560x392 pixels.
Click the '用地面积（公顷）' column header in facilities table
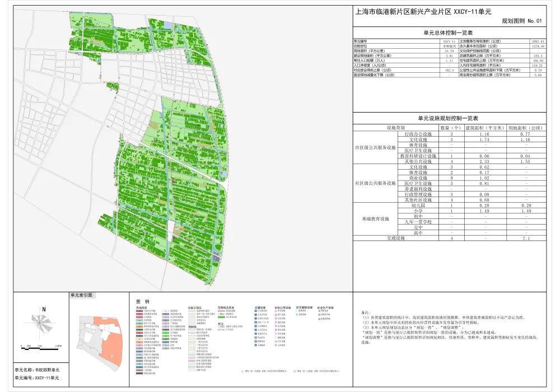coord(526,128)
